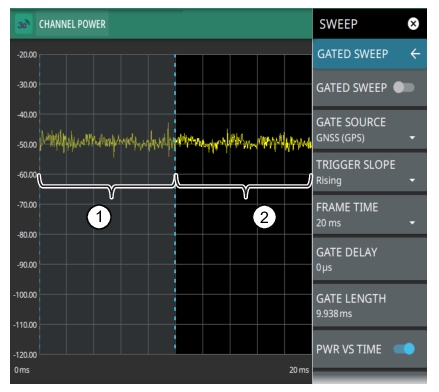Click circled marker 2 in ungated region
Viewport: 439px width, 392px height.
pyautogui.click(x=264, y=217)
